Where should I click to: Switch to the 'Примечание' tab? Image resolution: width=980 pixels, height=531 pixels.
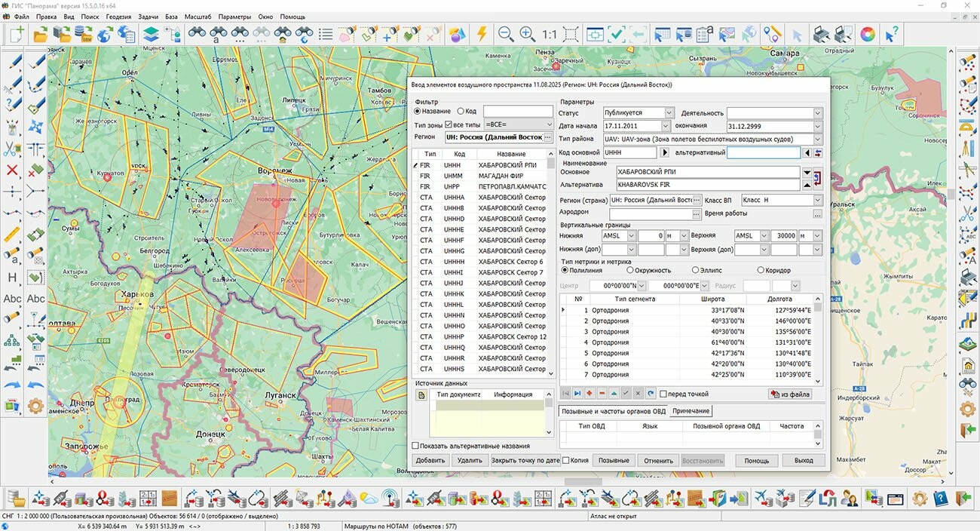pyautogui.click(x=691, y=411)
